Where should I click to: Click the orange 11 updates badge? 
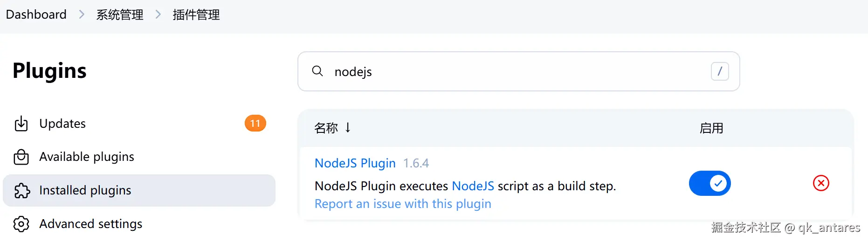coord(255,124)
